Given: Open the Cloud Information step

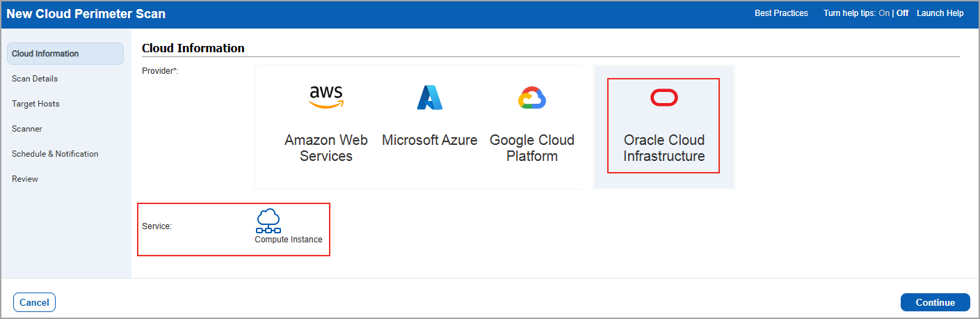Looking at the screenshot, I should point(65,54).
